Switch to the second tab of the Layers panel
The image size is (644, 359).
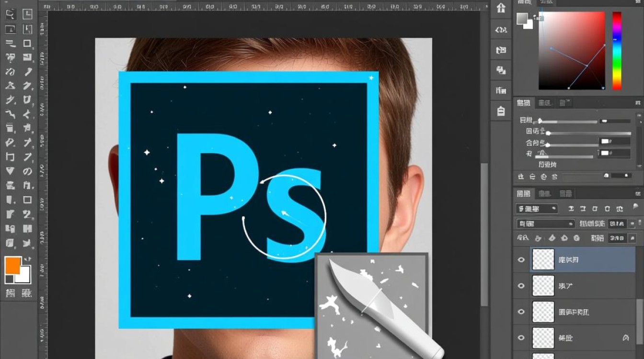point(544,194)
